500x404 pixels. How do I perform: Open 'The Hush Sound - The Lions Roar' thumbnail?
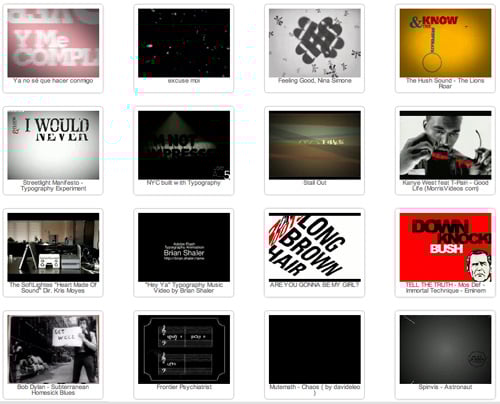[445, 43]
